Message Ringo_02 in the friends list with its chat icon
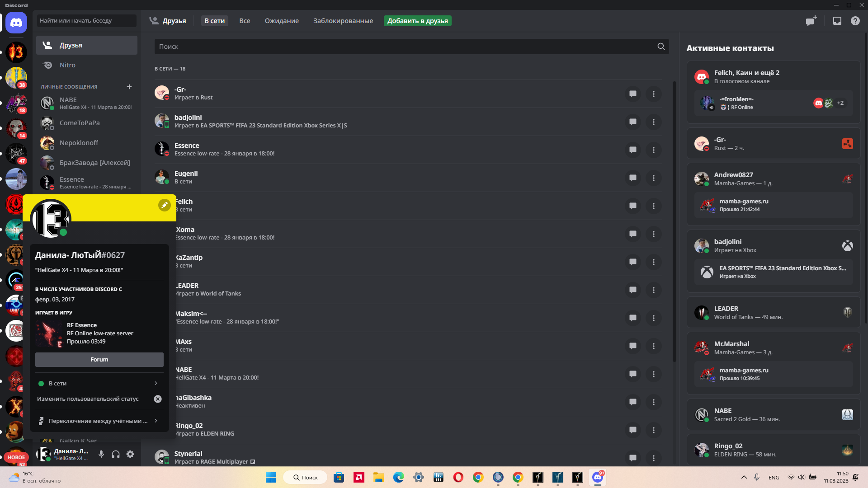This screenshot has width=868, height=488. coord(633,430)
